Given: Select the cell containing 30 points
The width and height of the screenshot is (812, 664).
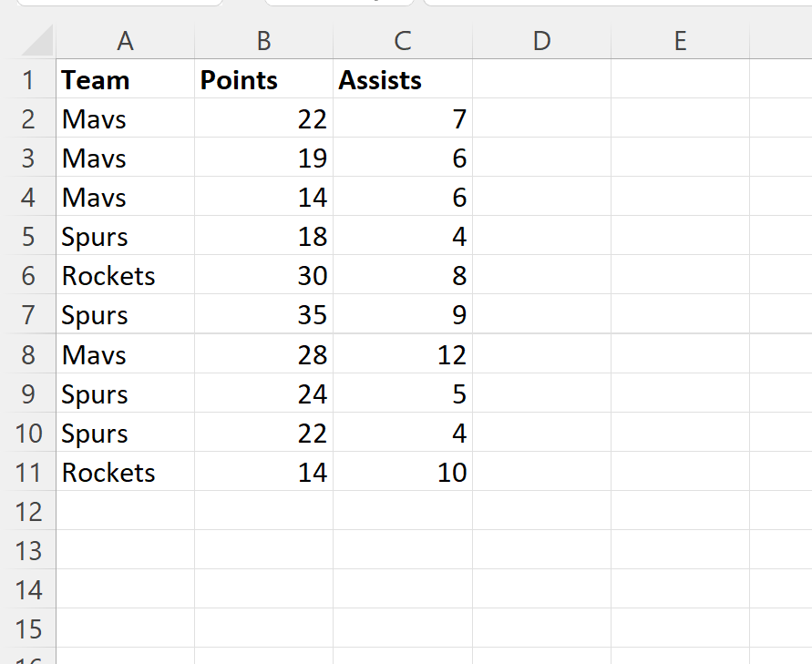Looking at the screenshot, I should click(263, 276).
